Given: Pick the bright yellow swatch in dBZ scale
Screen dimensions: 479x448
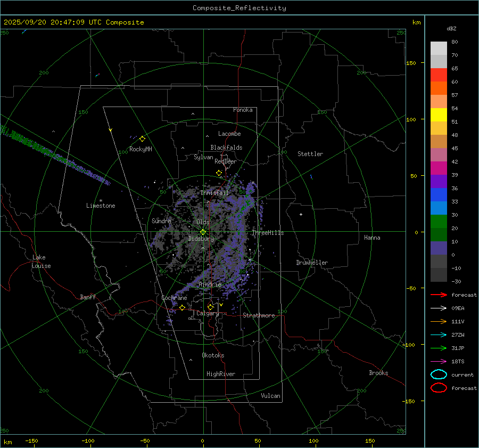Looking at the screenshot, I should coord(439,115).
